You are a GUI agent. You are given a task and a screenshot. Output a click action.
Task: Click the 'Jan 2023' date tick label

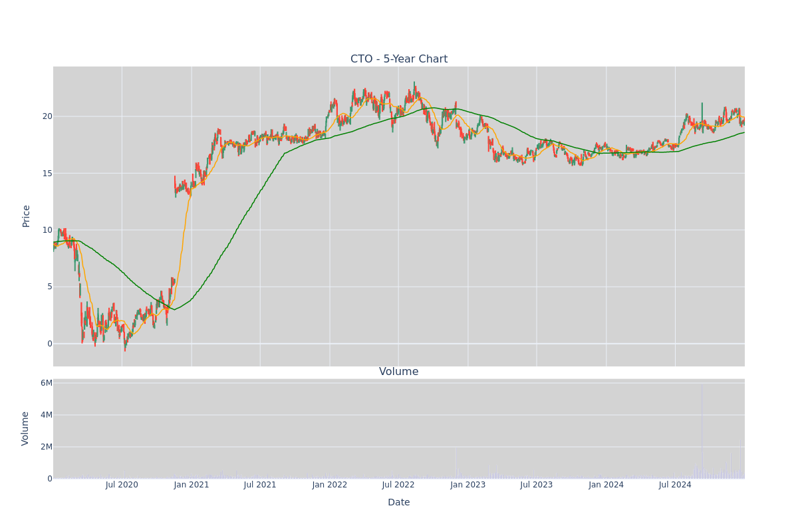468,485
